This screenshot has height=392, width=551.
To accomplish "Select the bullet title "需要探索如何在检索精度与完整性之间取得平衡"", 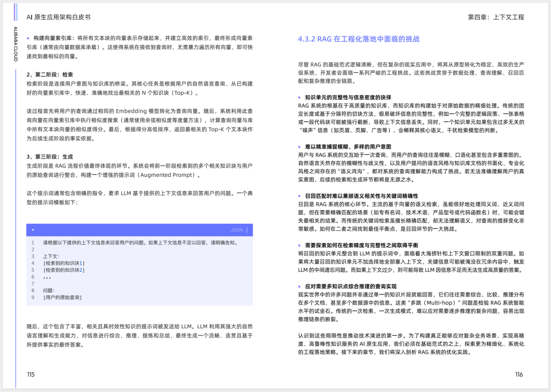I will pos(362,245).
